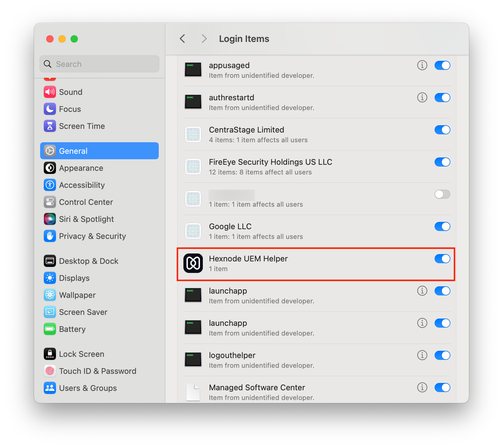Viewport: 503px width, 448px height.
Task: Turn off Google LLC toggle
Action: 442,226
